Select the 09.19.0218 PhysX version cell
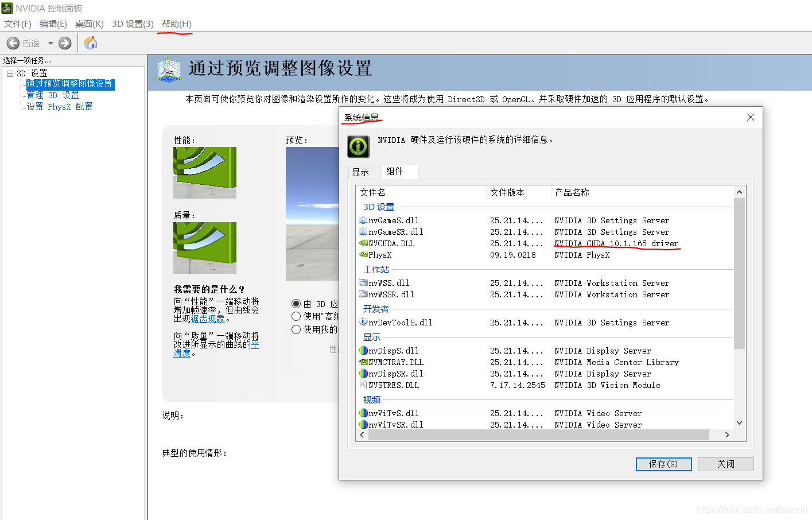Image resolution: width=812 pixels, height=520 pixels. (513, 255)
